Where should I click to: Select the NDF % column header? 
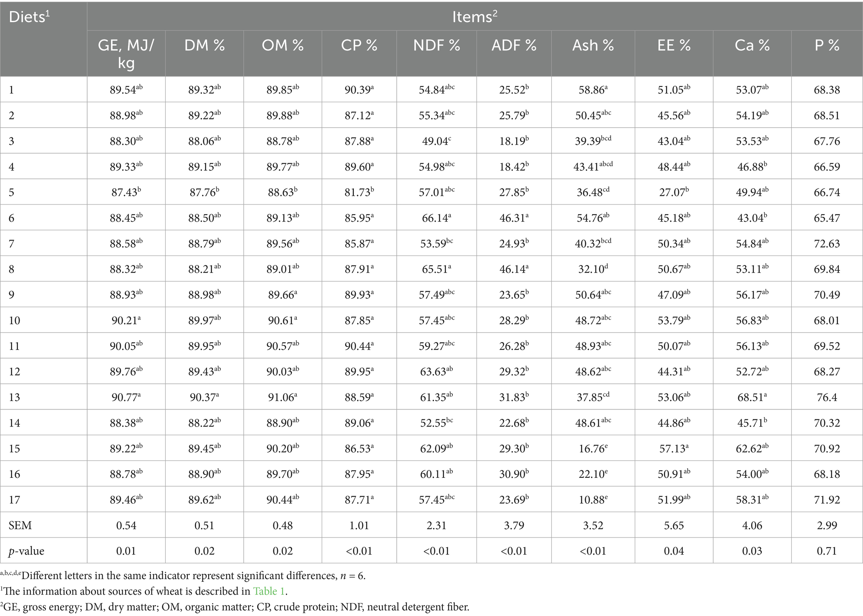coord(437,45)
